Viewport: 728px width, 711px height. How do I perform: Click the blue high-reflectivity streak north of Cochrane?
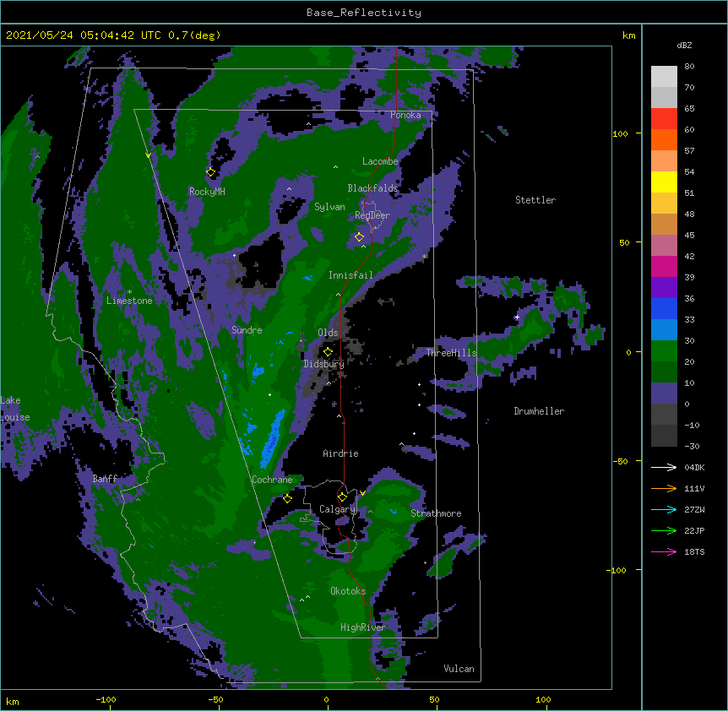coord(272,438)
